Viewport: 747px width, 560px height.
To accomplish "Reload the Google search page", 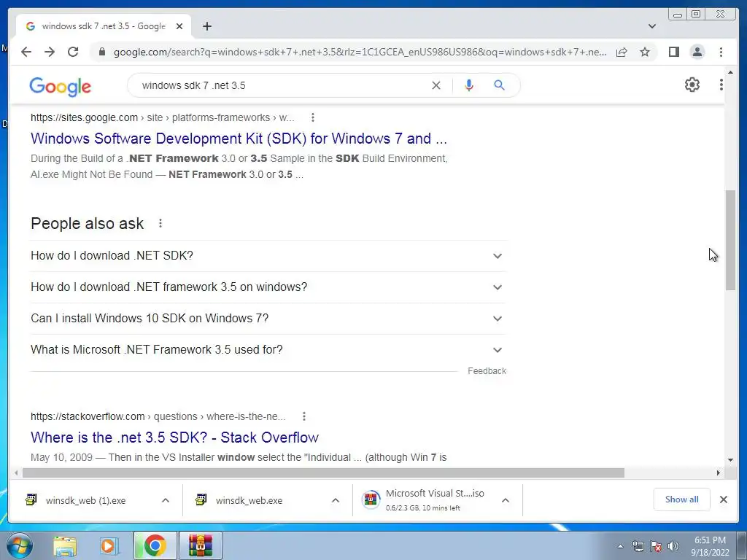I will (73, 52).
